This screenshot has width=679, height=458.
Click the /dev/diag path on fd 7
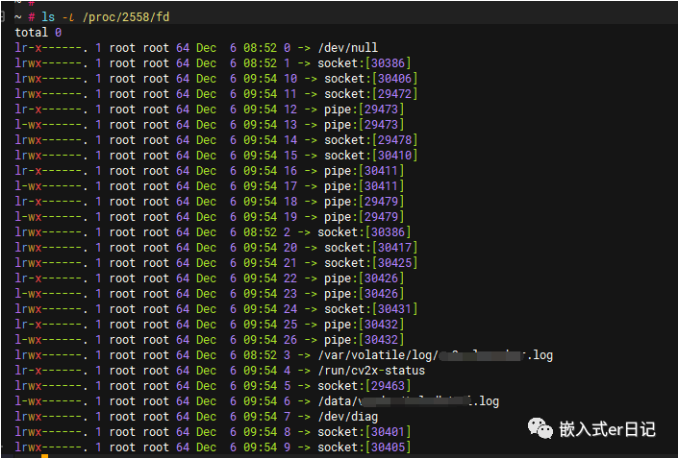[348, 417]
